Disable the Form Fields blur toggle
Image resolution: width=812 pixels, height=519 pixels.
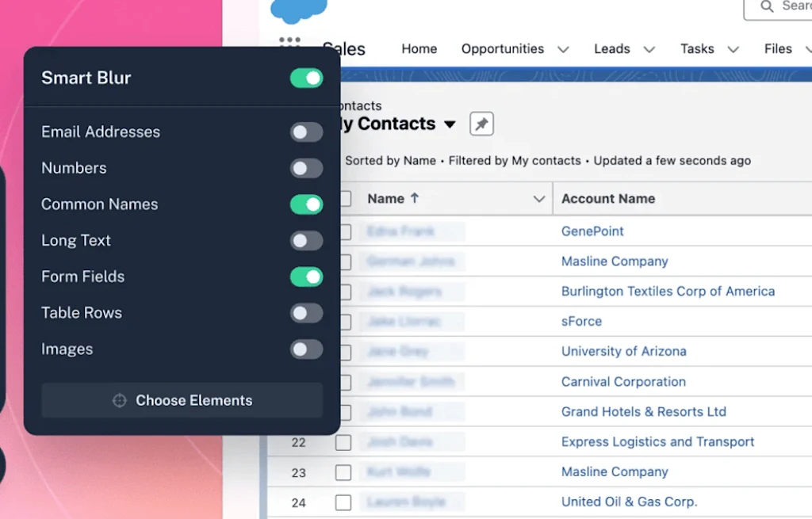click(x=307, y=277)
